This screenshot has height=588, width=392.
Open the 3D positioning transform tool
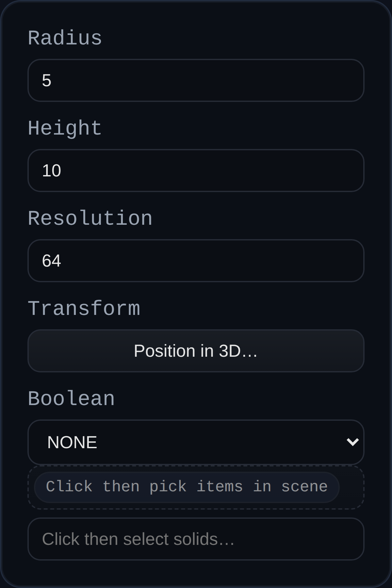[196, 351]
